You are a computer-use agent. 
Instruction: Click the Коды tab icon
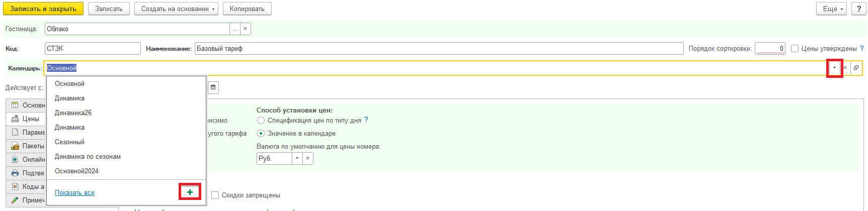15,186
